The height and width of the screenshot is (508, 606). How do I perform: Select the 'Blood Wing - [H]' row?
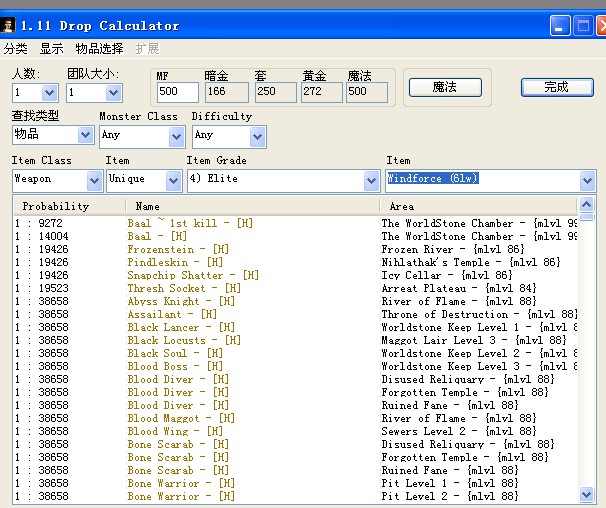pos(296,431)
